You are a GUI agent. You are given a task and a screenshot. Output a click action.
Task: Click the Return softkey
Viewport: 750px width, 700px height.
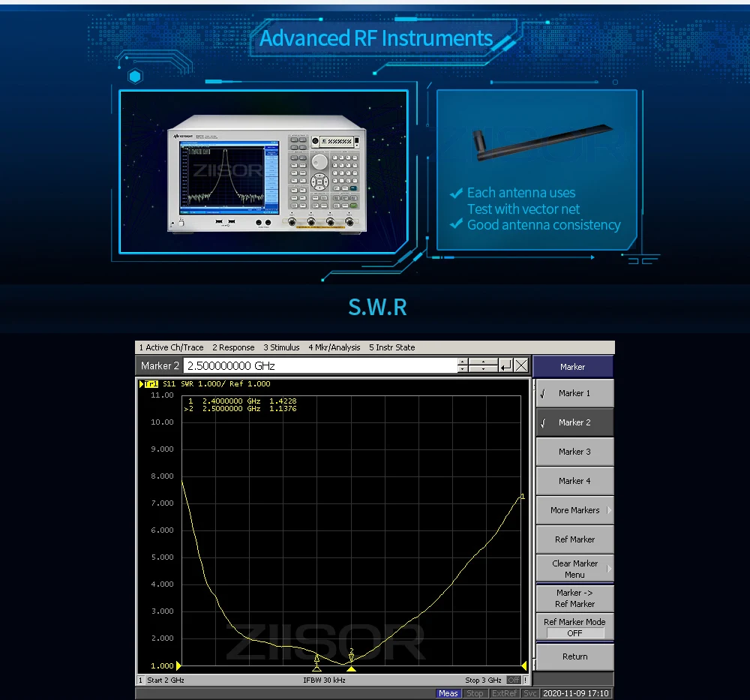tap(574, 657)
